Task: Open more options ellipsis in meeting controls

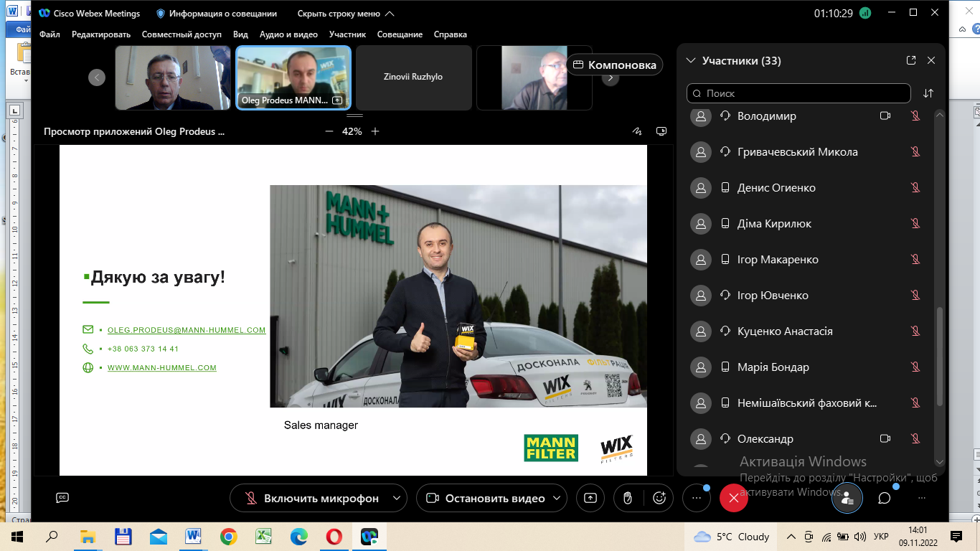Action: [x=696, y=498]
